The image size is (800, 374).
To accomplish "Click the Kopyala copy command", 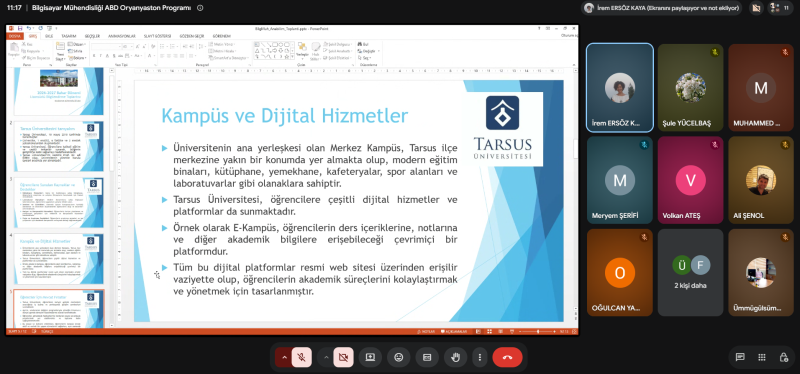I will (33, 51).
